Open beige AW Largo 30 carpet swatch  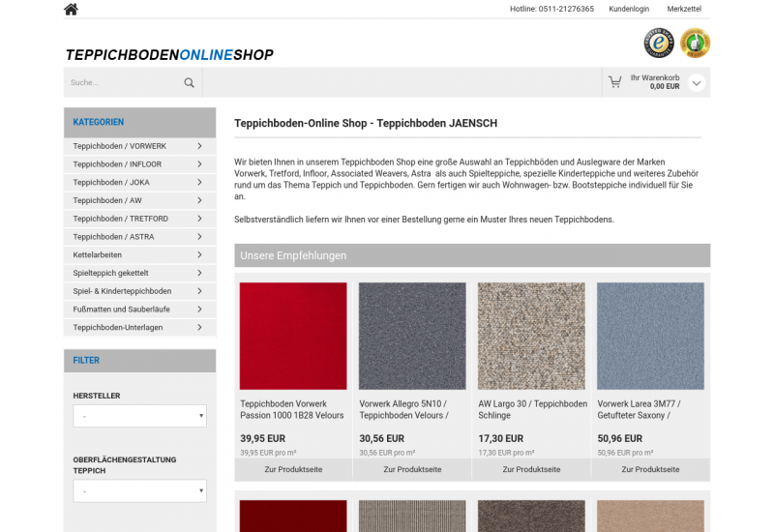click(x=531, y=336)
